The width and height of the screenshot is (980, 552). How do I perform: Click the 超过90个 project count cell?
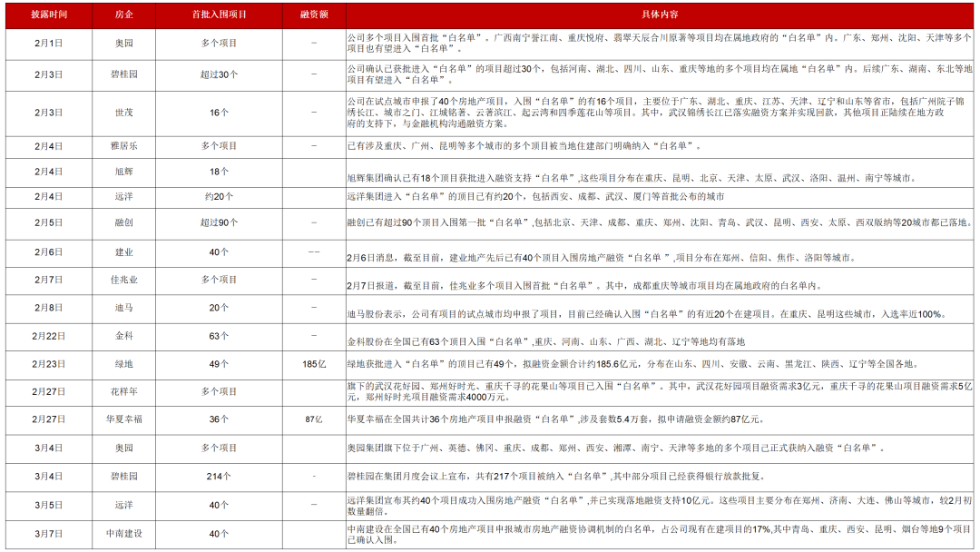[219, 222]
